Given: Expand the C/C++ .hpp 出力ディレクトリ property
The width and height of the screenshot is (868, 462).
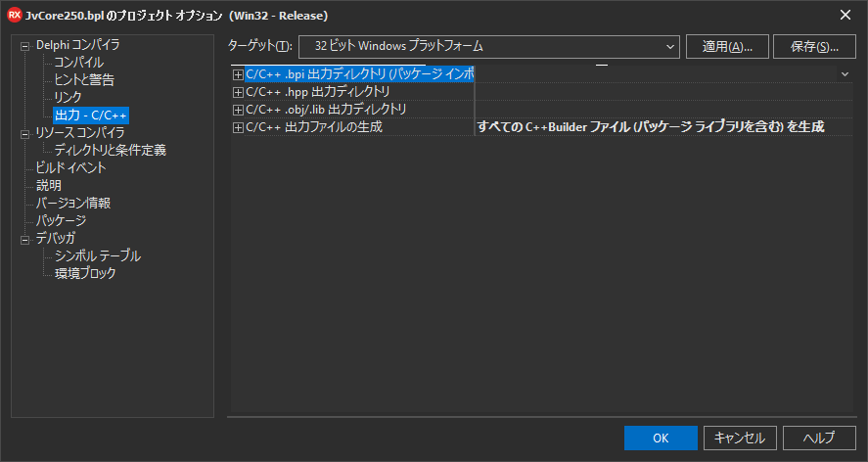Looking at the screenshot, I should click(238, 92).
